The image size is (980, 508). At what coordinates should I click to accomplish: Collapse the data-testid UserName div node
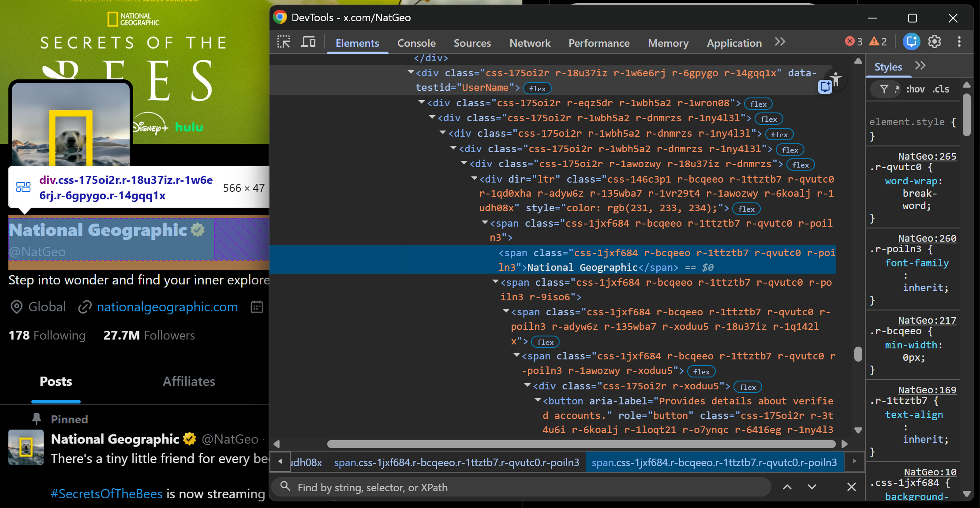(x=411, y=72)
